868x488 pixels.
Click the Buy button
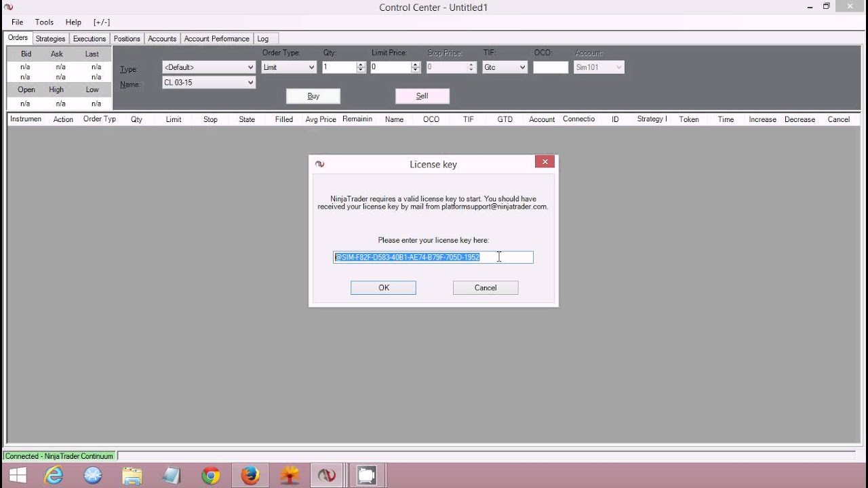click(x=313, y=96)
